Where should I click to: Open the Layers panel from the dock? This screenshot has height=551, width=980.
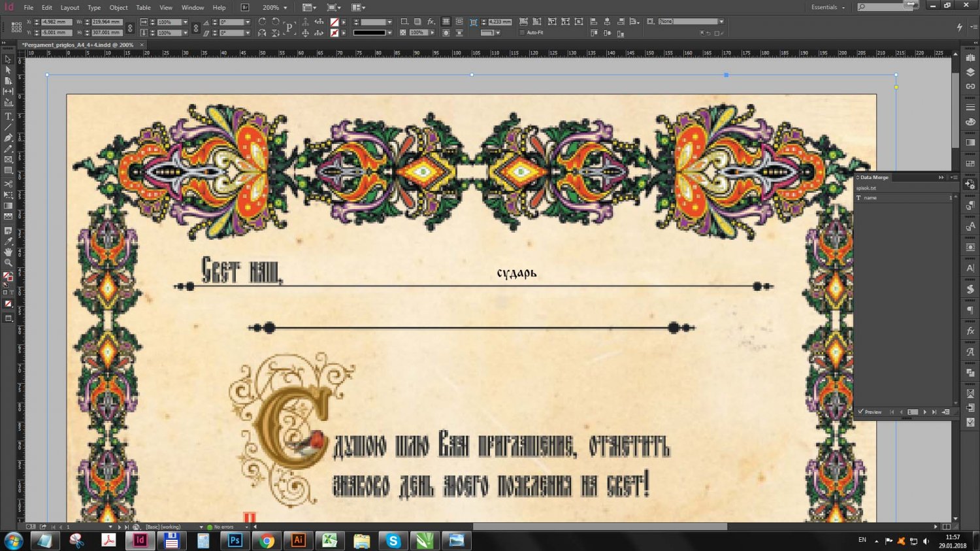coord(970,72)
